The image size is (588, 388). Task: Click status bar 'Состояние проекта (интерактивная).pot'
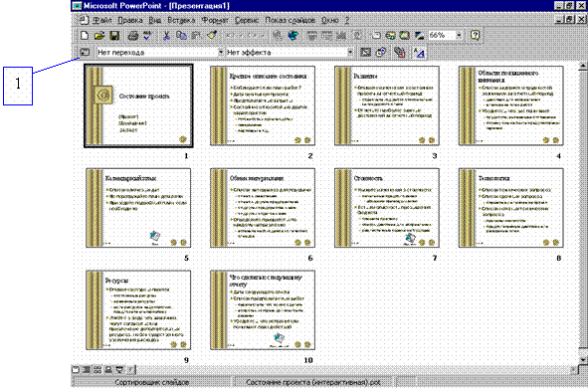pyautogui.click(x=313, y=382)
